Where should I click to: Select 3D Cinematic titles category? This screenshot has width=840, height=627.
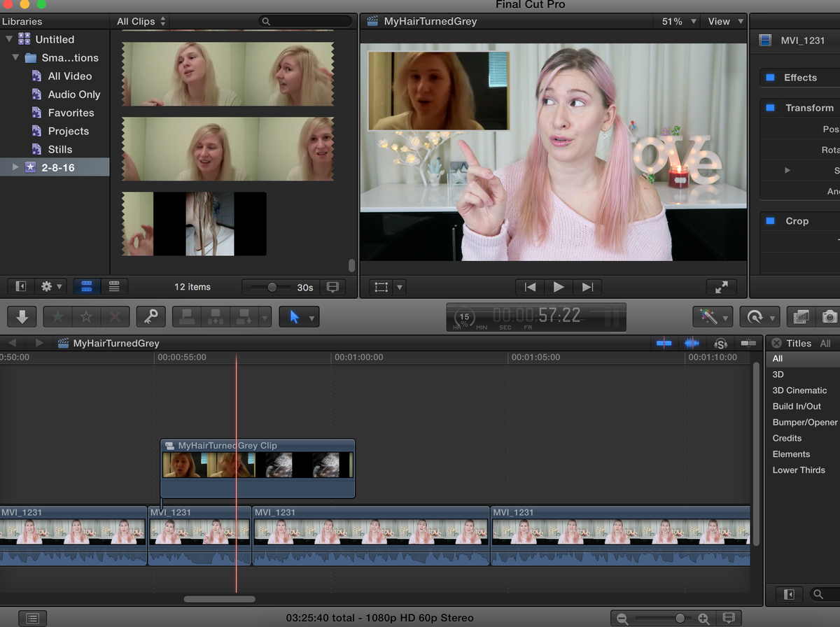point(799,390)
